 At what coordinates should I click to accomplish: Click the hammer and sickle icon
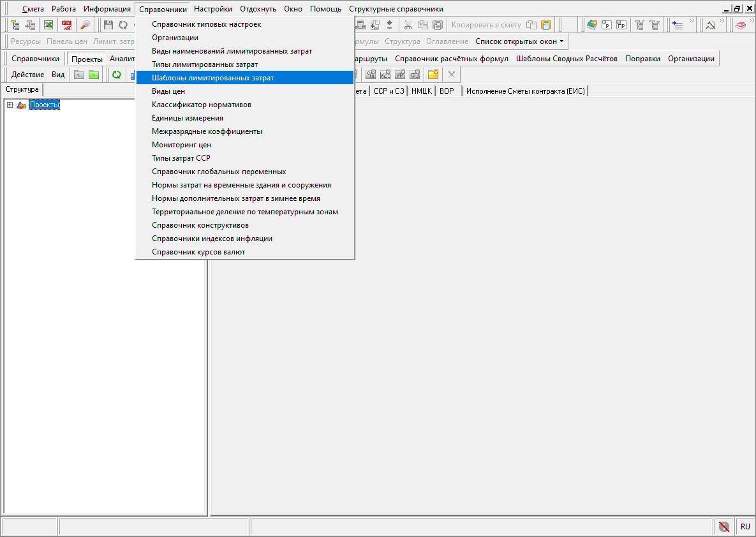click(710, 25)
